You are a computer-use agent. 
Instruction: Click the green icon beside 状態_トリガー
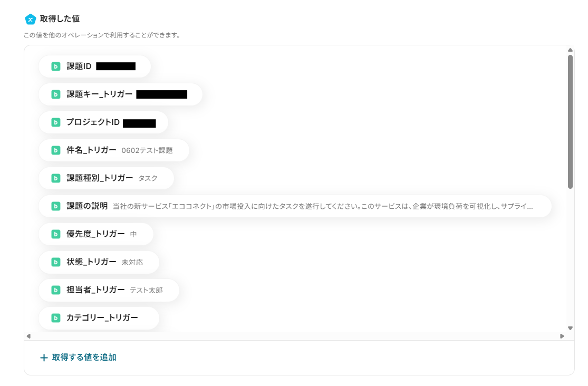coord(55,262)
